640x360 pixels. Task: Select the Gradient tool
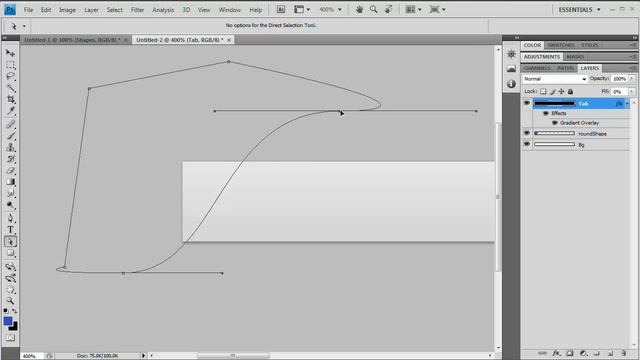(x=10, y=182)
